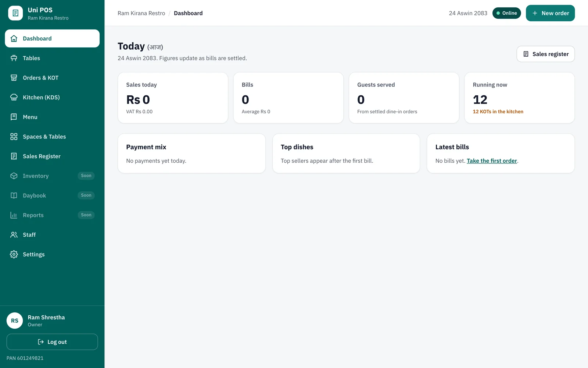Click the Spaces & Tables grid icon
The image size is (588, 368).
coord(14,137)
